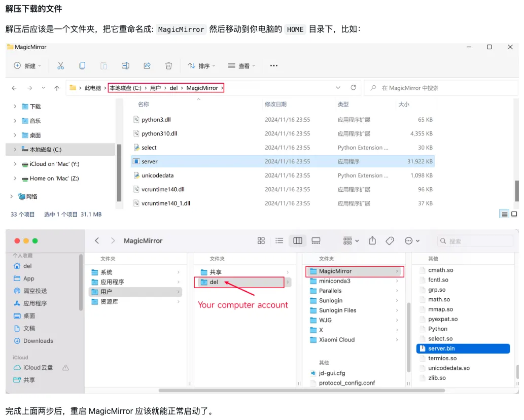
Task: Click the 新建 button
Action: [27, 66]
